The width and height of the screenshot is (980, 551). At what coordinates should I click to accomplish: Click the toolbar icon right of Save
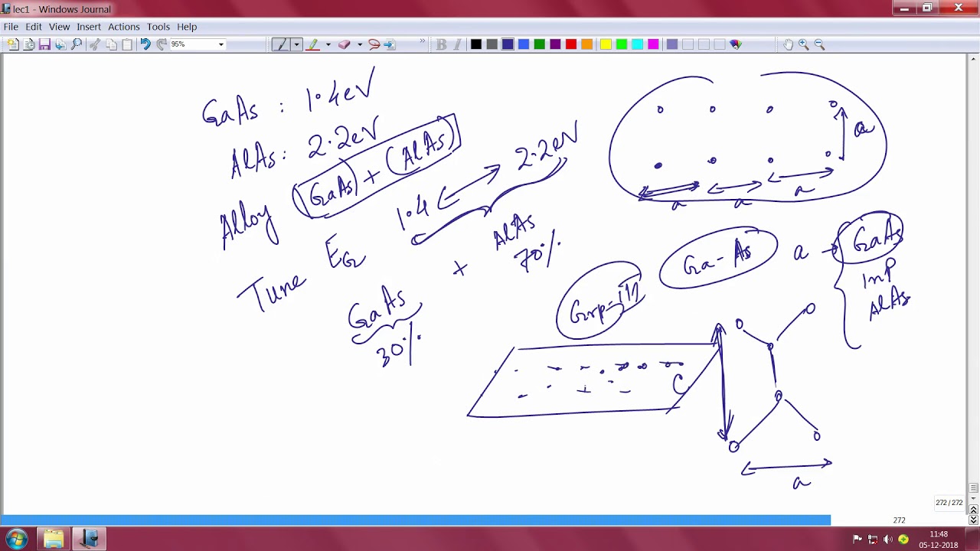point(60,44)
